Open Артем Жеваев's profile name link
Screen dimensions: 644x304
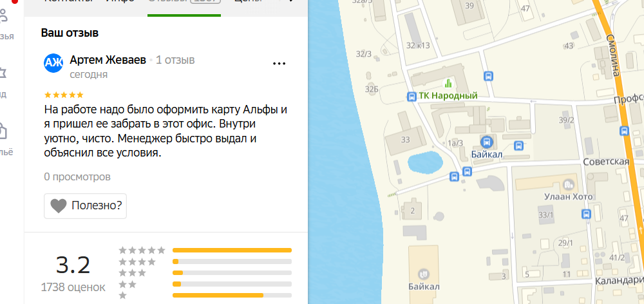tap(108, 61)
